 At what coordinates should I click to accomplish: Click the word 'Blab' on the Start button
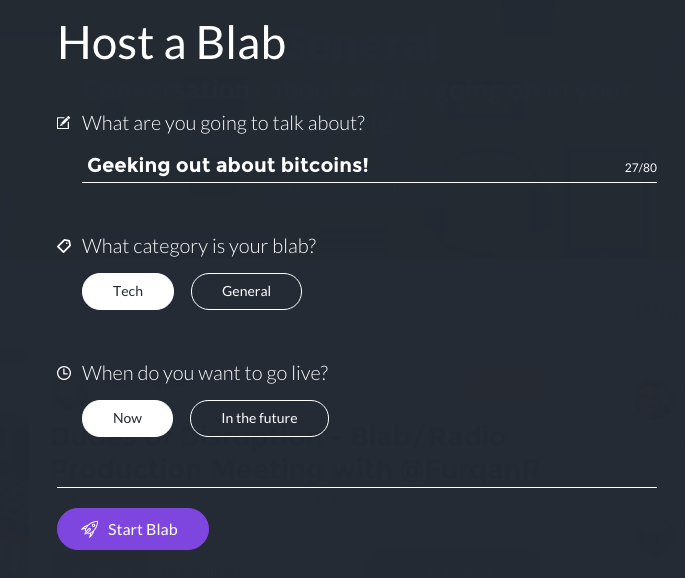click(x=161, y=529)
